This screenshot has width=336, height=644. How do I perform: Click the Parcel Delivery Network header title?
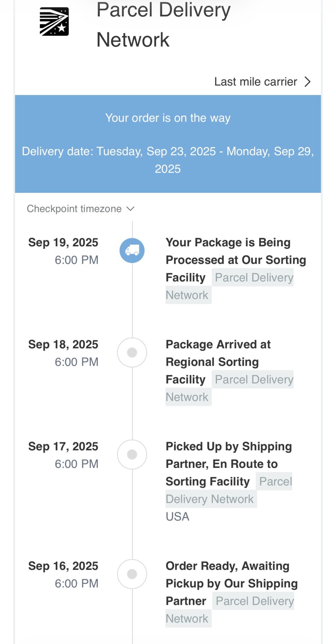pos(163,24)
